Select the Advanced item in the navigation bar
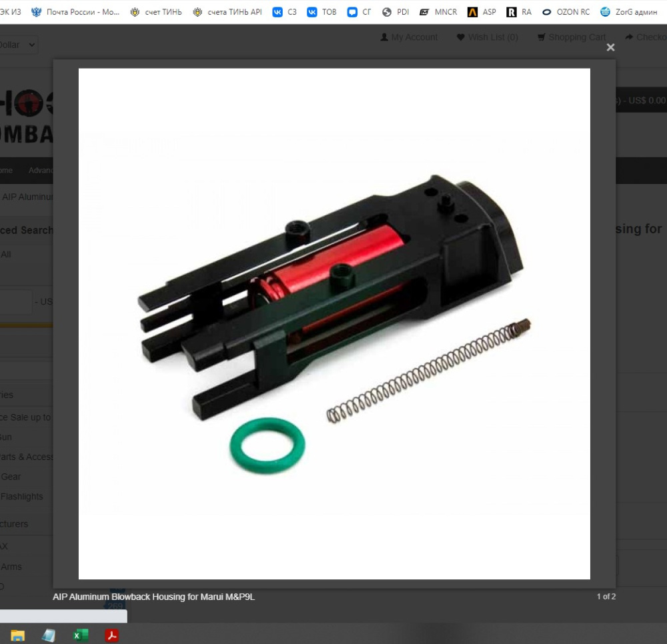 [x=41, y=171]
